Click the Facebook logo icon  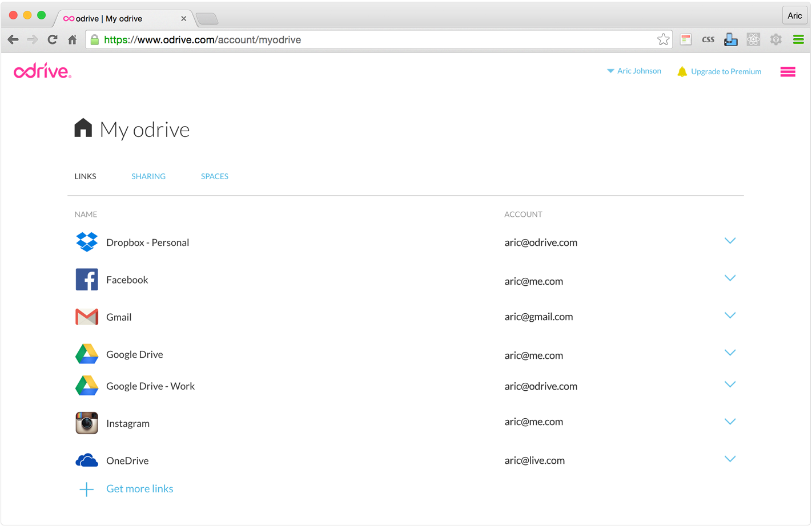coord(87,280)
